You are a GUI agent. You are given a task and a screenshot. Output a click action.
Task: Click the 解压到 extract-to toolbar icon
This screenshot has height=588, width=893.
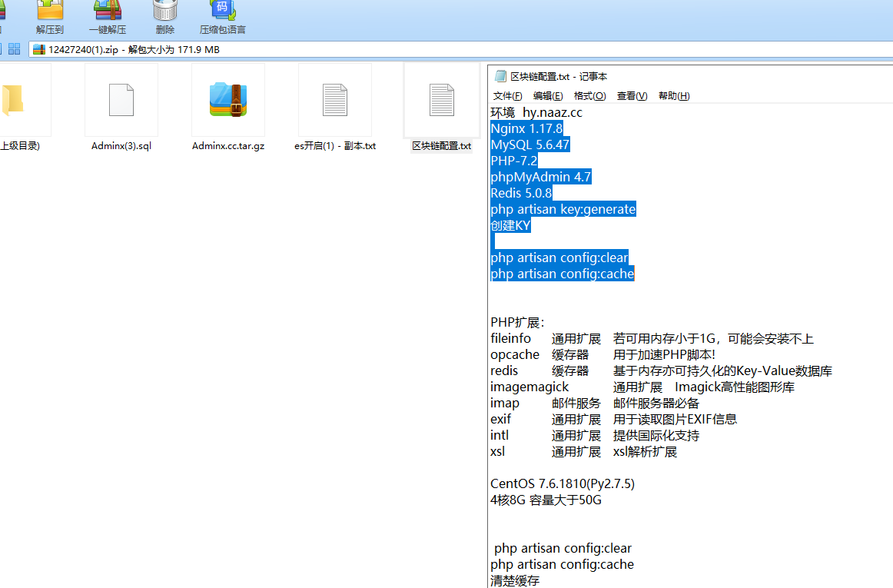point(49,10)
